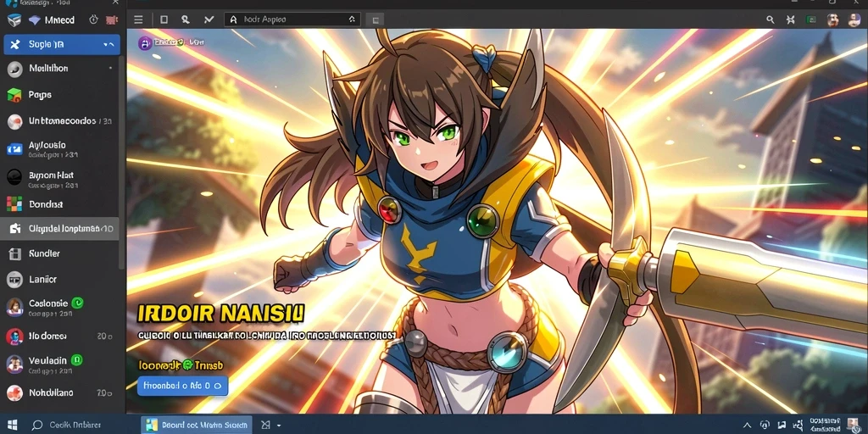Viewport: 868px width, 434px height.
Task: Open Windows Start menu on the taskbar
Action: [x=12, y=426]
